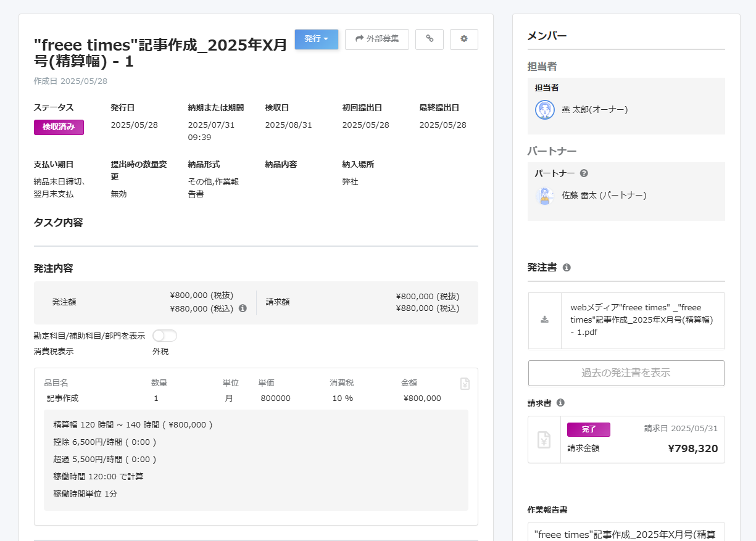Click the share arrow icon on 外部募集
756x541 pixels.
click(359, 39)
